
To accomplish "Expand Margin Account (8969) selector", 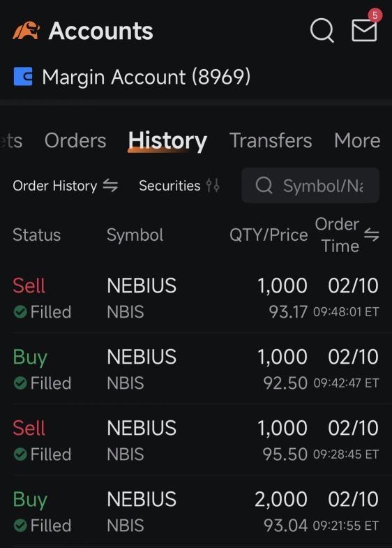I will click(132, 77).
